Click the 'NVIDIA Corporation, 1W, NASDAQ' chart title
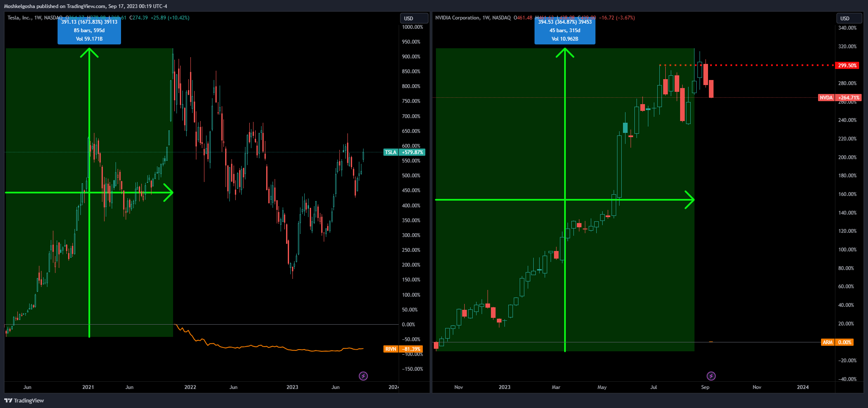The width and height of the screenshot is (868, 408). [473, 18]
